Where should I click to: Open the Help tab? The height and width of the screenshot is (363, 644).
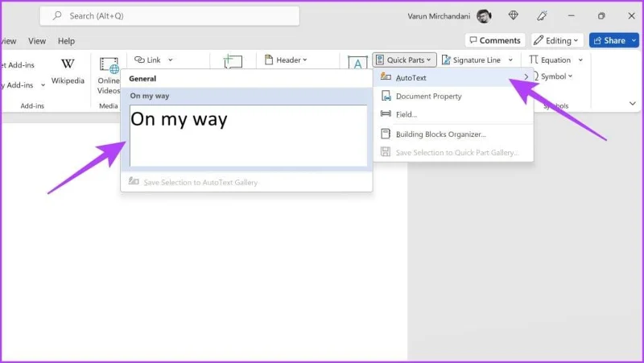click(x=66, y=41)
